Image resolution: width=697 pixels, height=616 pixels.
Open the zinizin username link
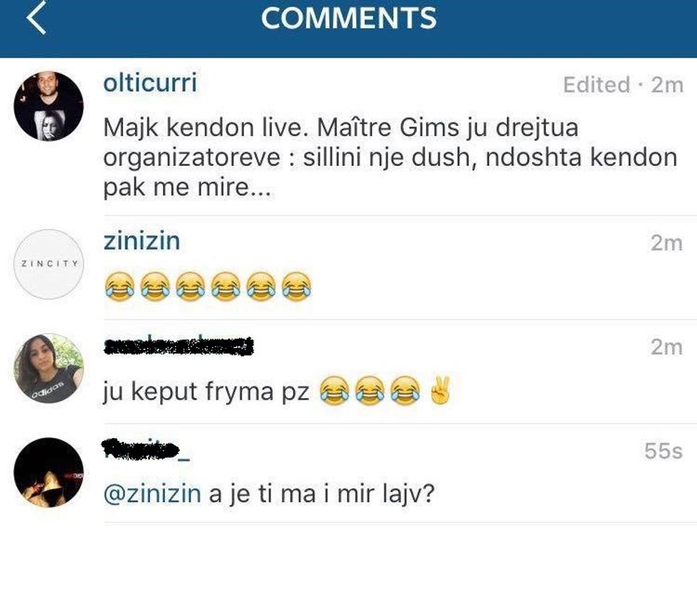[142, 241]
